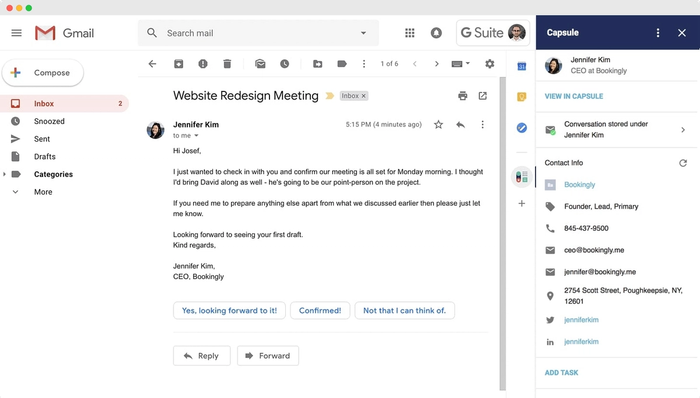Screen dimensions: 700x398
Task: Expand the Categories section
Action: [4, 174]
